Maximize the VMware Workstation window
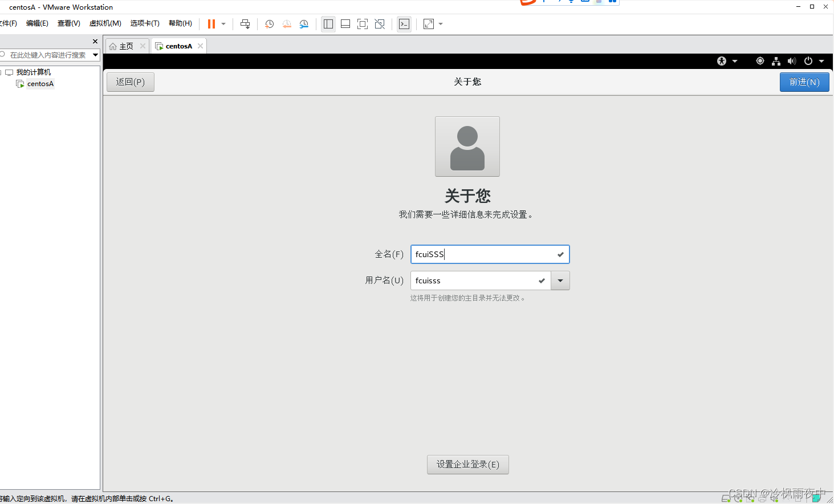This screenshot has height=504, width=834. pos(812,7)
